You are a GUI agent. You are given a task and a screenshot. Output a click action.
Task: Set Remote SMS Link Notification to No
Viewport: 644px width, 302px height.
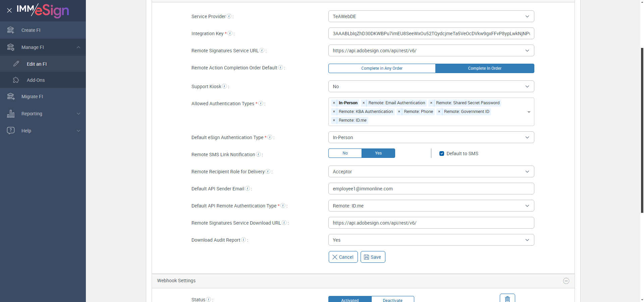(345, 153)
